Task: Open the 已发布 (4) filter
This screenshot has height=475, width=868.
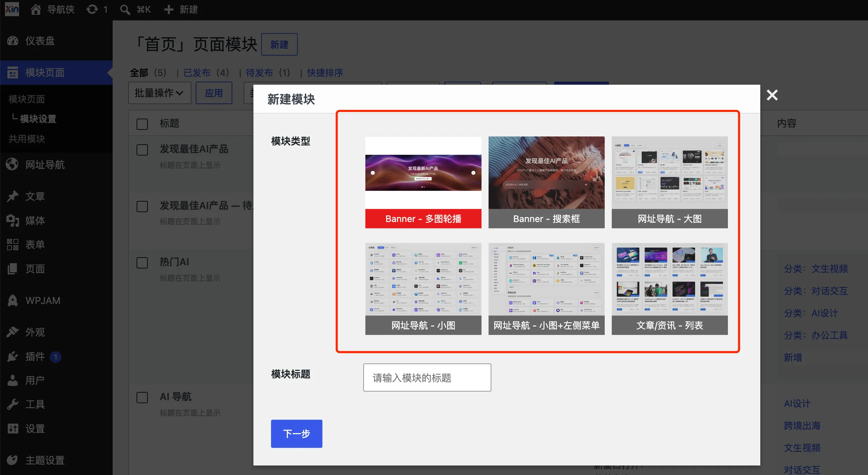Action: pyautogui.click(x=207, y=72)
